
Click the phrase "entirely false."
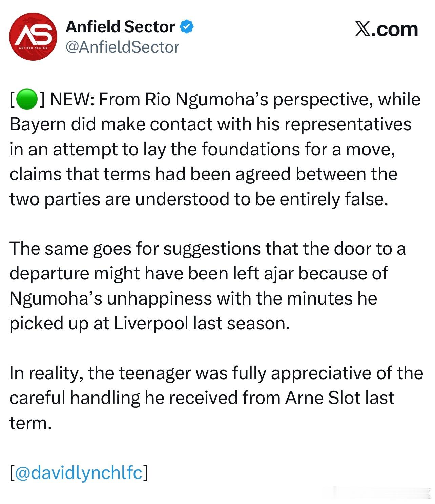(334, 199)
